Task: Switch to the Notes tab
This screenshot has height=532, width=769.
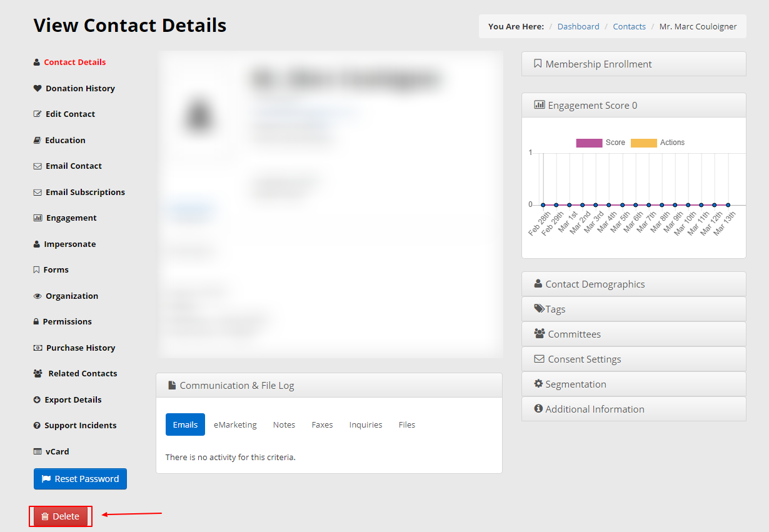Action: coord(284,424)
